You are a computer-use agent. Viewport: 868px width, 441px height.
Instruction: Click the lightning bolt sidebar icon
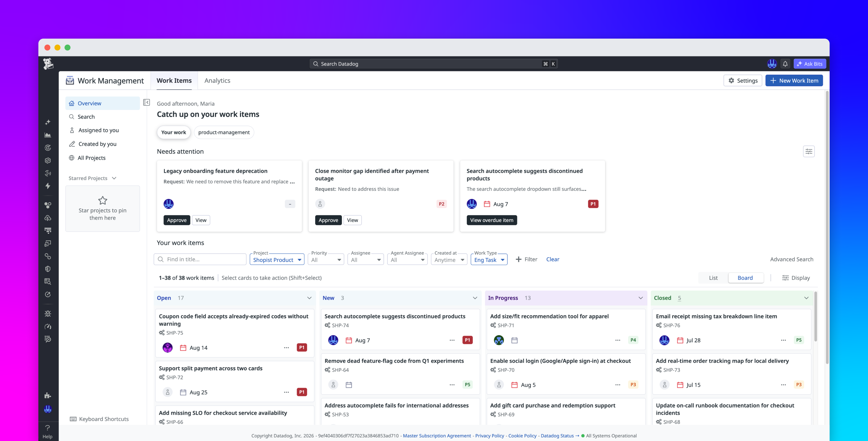click(x=48, y=186)
